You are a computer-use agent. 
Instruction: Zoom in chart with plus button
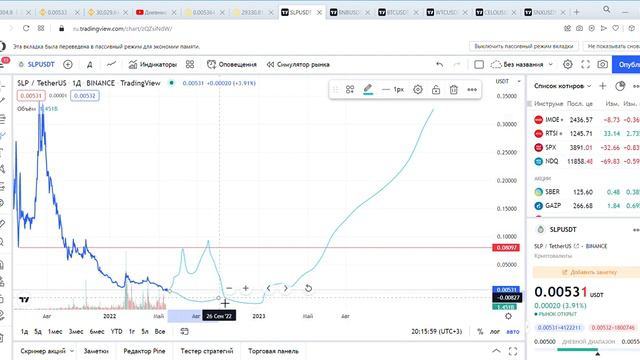tap(245, 288)
